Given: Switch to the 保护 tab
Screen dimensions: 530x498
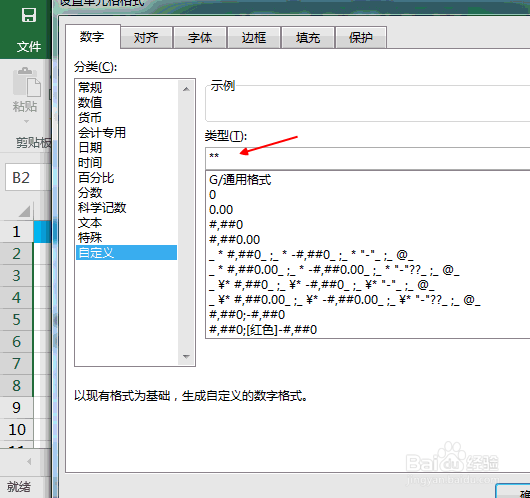Looking at the screenshot, I should click(x=361, y=38).
